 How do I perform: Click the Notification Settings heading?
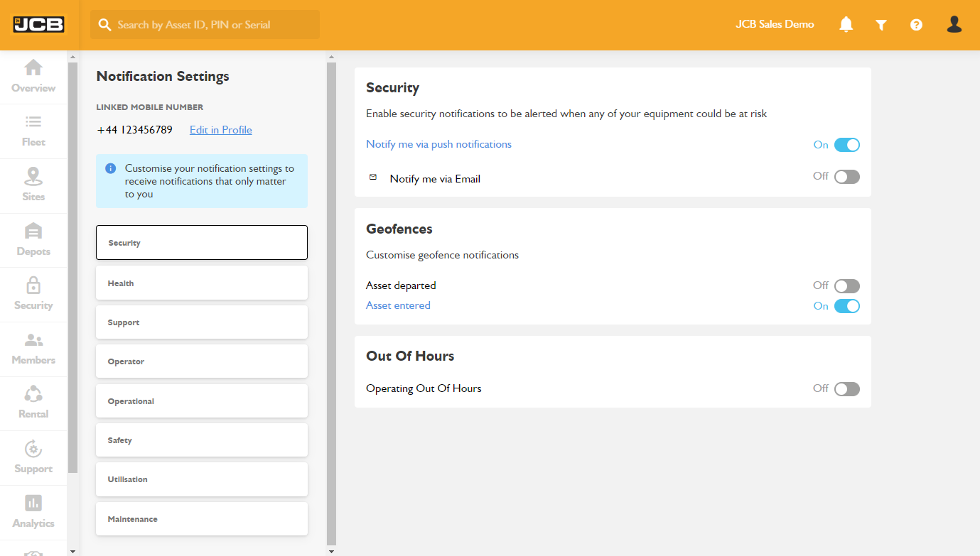[x=163, y=76]
